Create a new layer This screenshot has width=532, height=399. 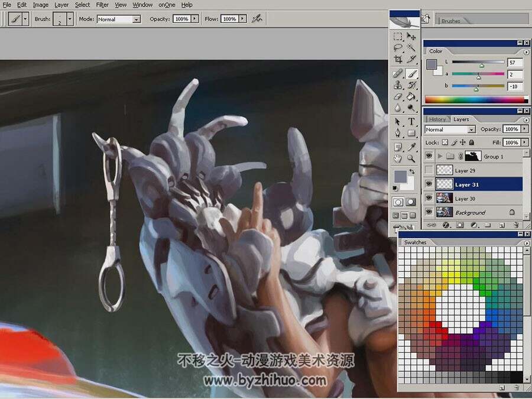point(502,225)
